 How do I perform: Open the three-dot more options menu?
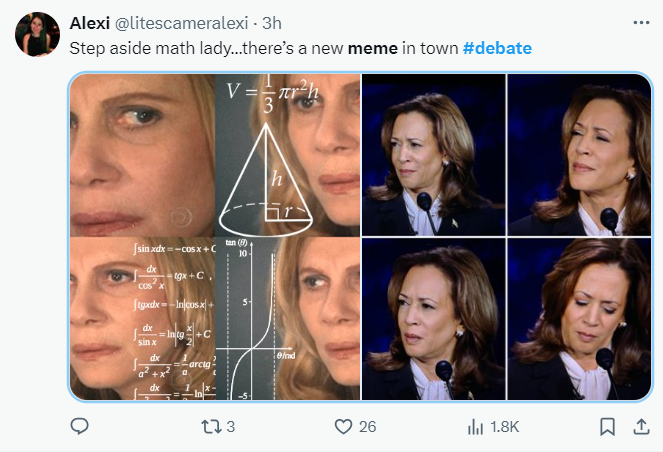tap(641, 22)
